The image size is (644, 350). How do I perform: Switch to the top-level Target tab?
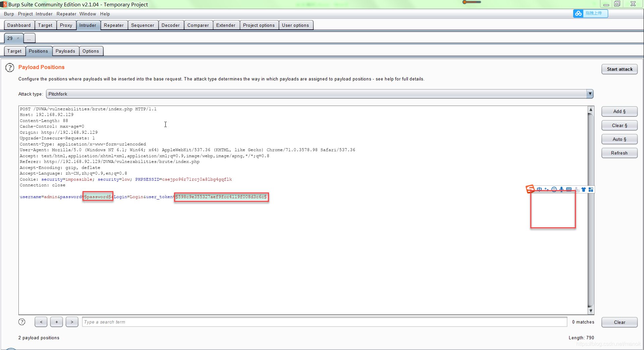[45, 25]
